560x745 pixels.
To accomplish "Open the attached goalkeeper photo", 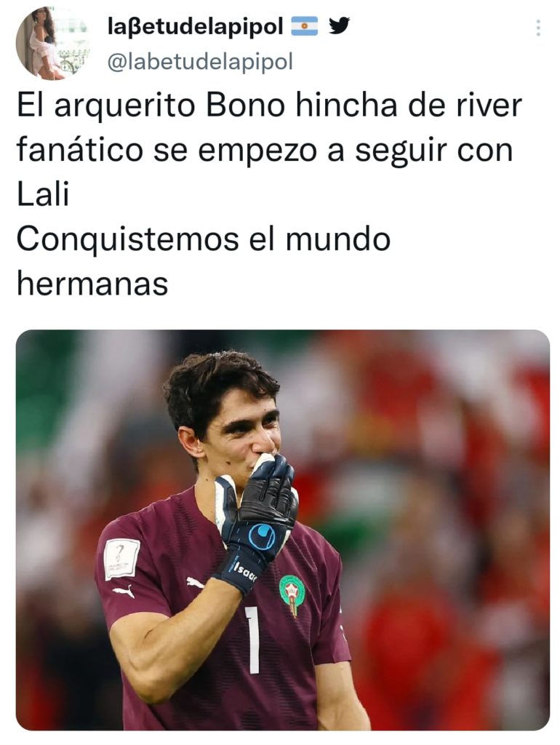I will pos(283,530).
